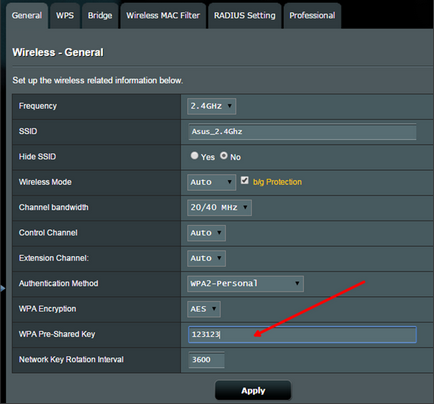Click the 'Set up the wireless related information' text
Screen dimensions: 434x404
click(x=98, y=80)
